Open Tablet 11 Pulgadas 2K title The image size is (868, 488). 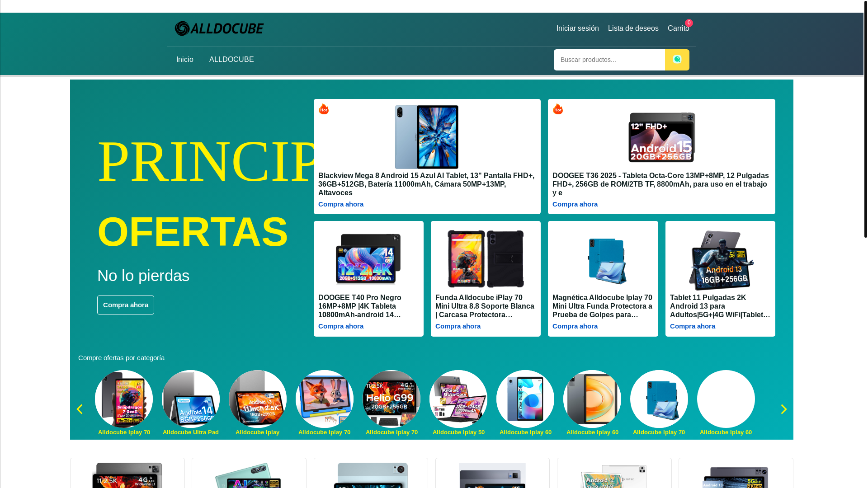tap(720, 306)
